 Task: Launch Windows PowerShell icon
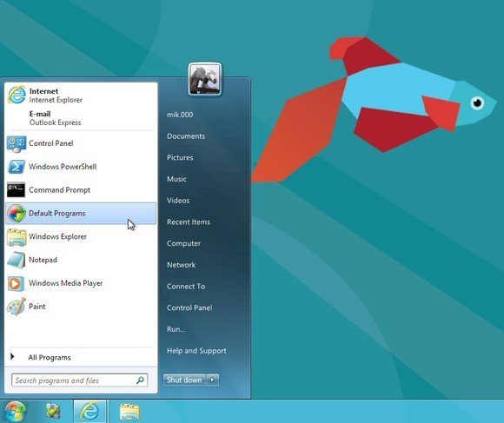pyautogui.click(x=16, y=167)
